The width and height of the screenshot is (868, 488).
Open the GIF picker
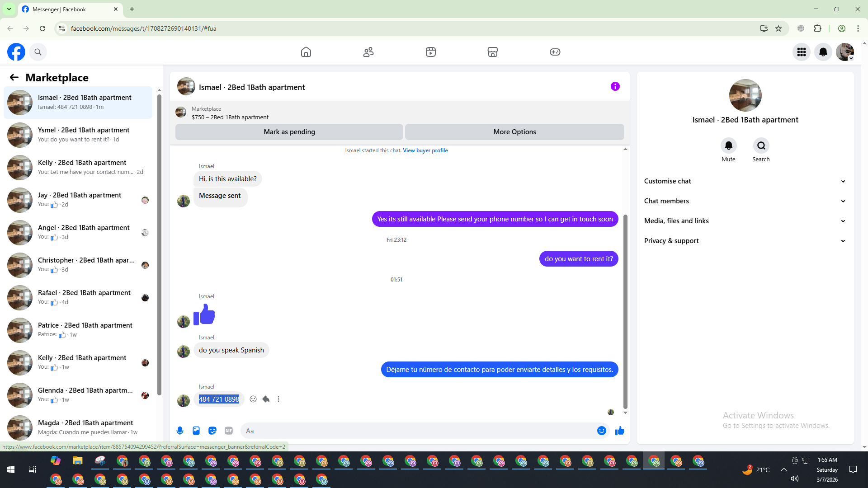(x=229, y=431)
